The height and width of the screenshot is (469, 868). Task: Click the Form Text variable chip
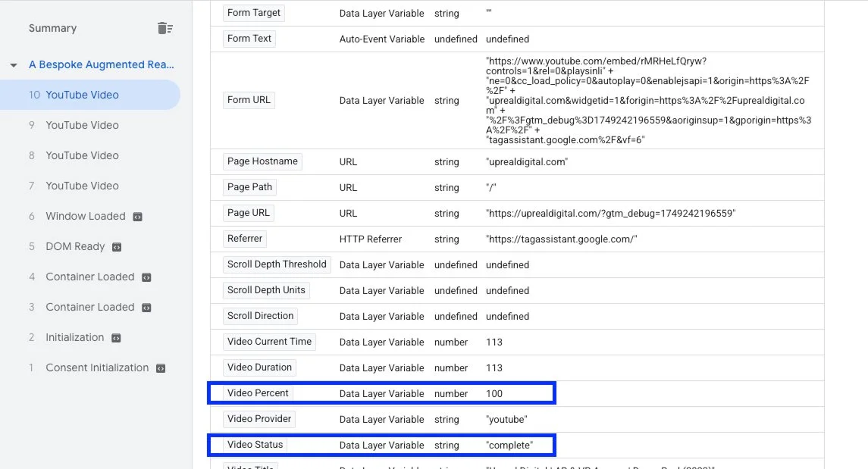click(249, 39)
